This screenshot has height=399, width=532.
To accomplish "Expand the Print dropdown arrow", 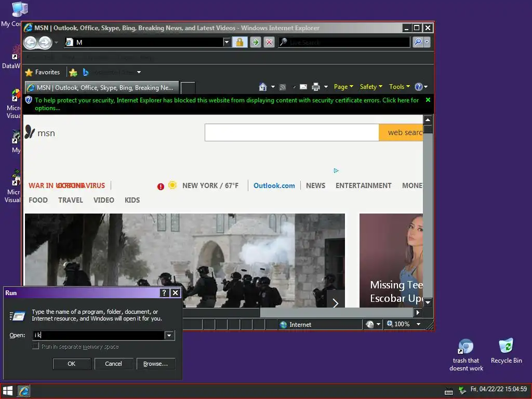I will pos(326,87).
